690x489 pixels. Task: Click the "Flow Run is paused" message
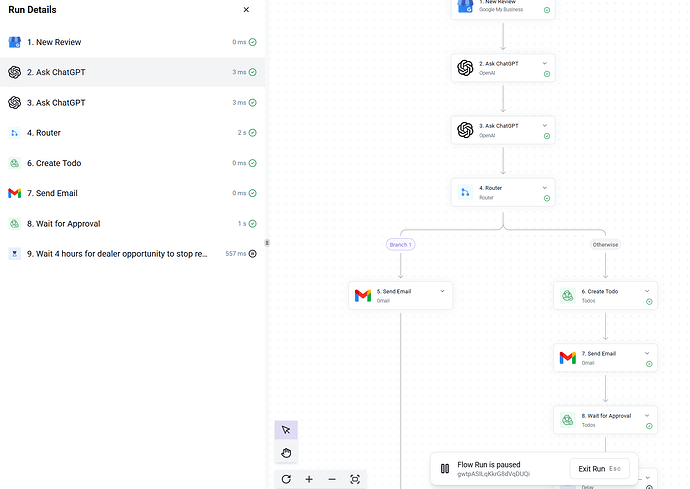[488, 465]
